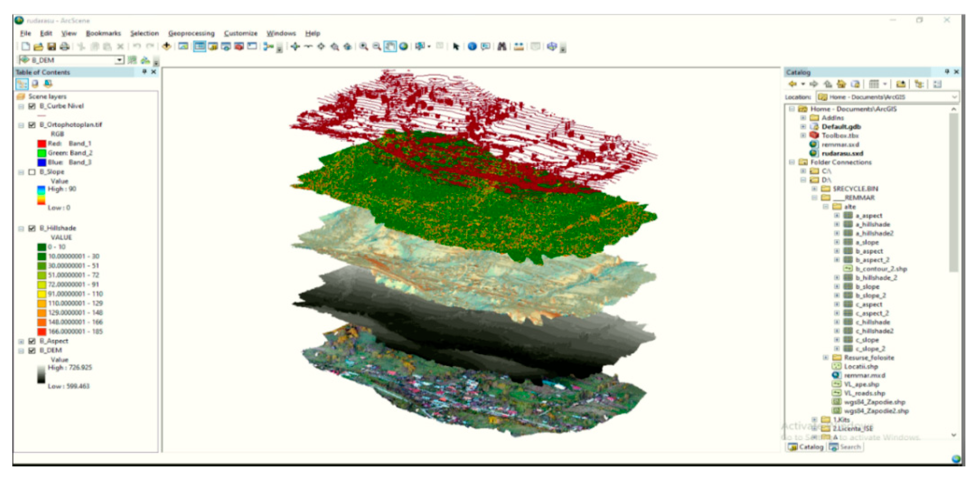This screenshot has width=980, height=479.
Task: Toggle off the B_Curbe Nivel layer
Action: pos(32,106)
